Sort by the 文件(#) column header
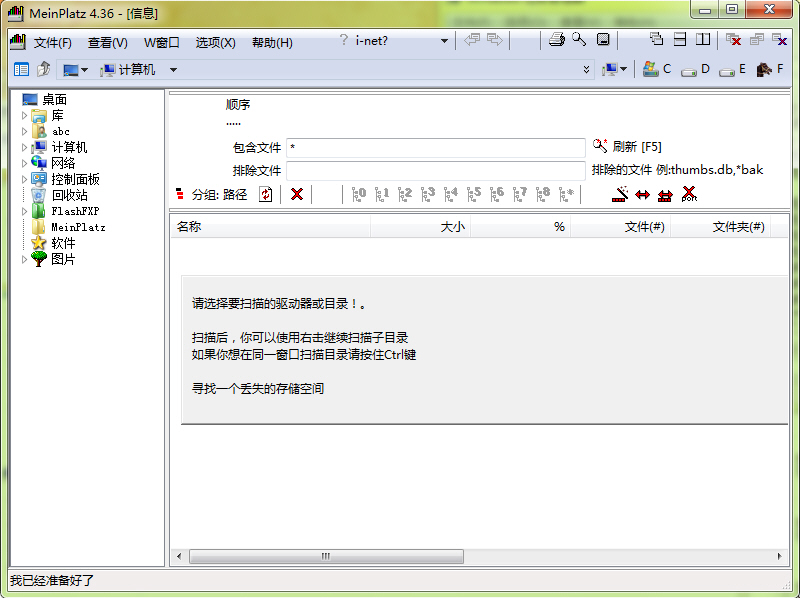The height and width of the screenshot is (598, 800). (x=620, y=227)
